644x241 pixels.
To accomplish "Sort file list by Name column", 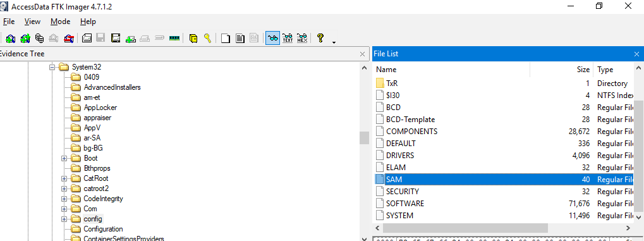I will (451, 70).
